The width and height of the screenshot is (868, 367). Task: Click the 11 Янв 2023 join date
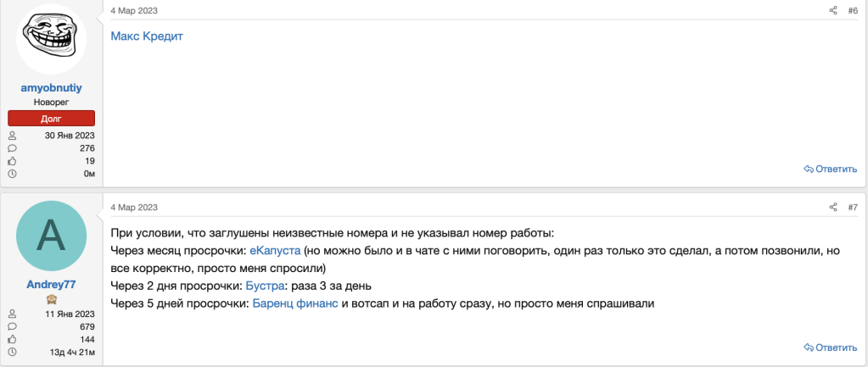tap(70, 314)
